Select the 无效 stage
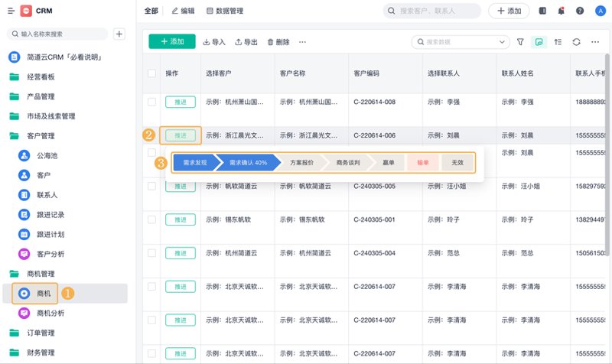The height and width of the screenshot is (364, 612). coord(457,162)
